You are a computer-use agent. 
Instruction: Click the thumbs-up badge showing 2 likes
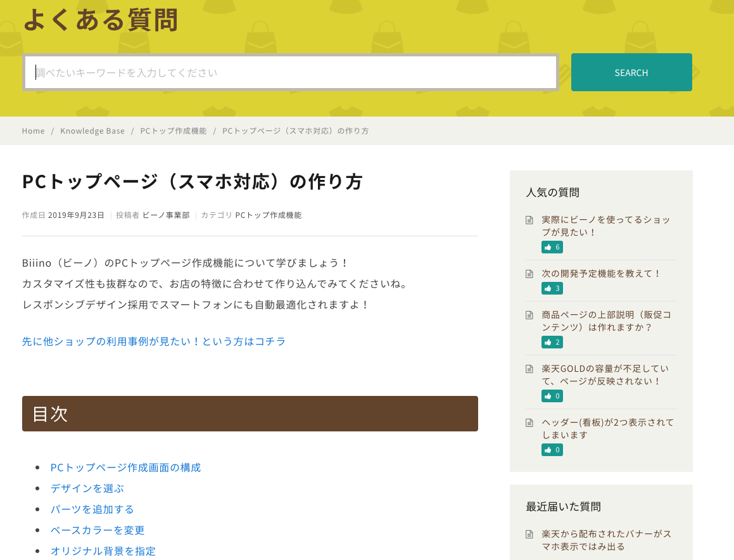pyautogui.click(x=552, y=342)
